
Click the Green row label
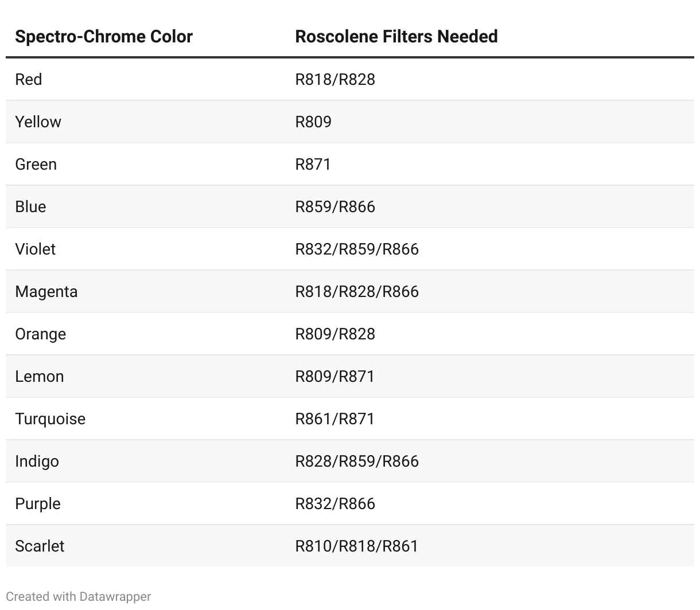[x=36, y=164]
